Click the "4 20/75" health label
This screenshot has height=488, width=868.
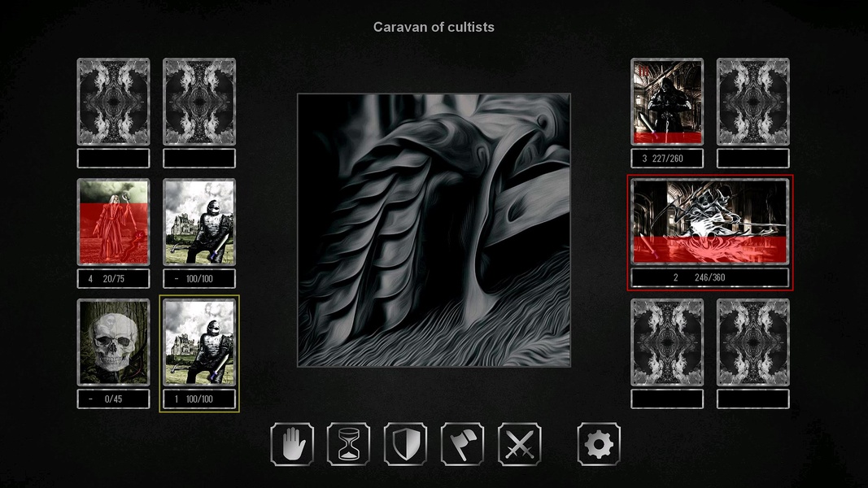tap(113, 279)
